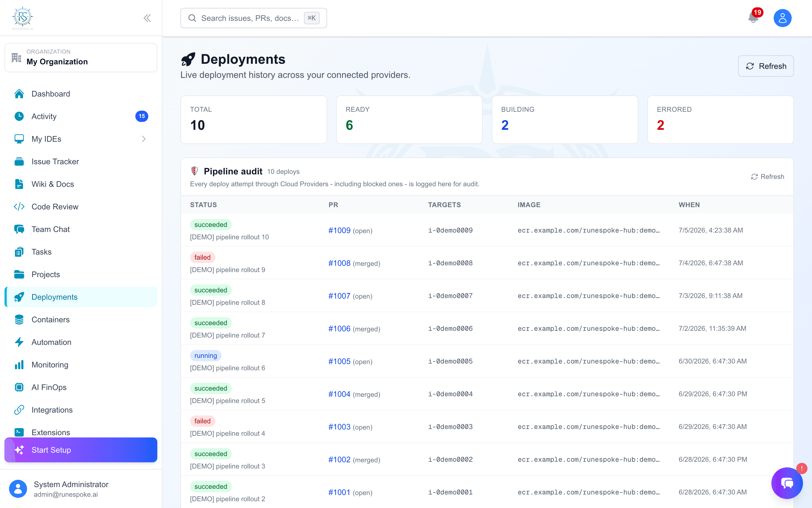The height and width of the screenshot is (508, 812).
Task: Open Issue Tracker menu item
Action: (x=81, y=162)
